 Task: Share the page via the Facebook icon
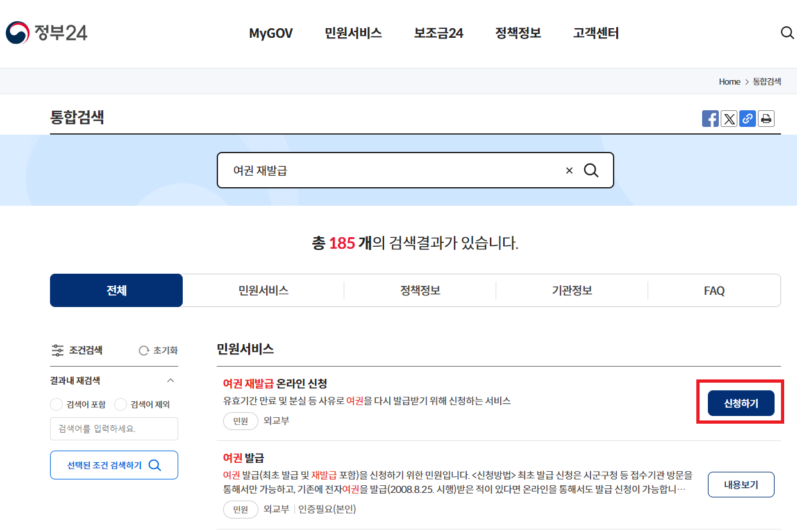(x=710, y=118)
